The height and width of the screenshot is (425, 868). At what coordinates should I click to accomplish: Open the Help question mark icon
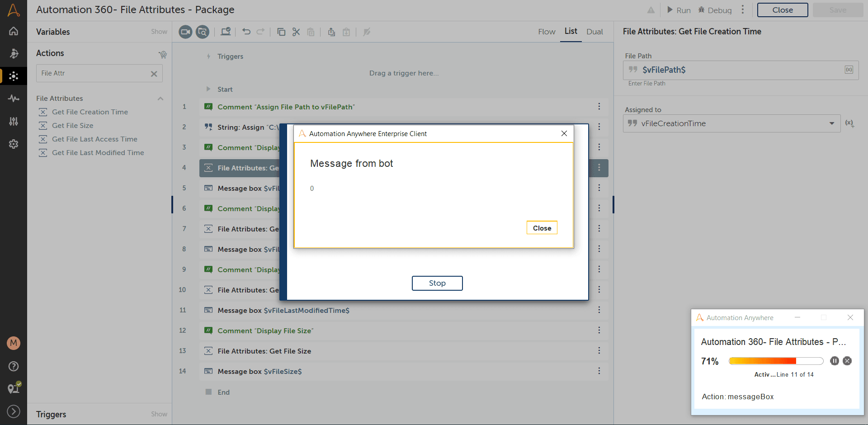[x=14, y=366]
